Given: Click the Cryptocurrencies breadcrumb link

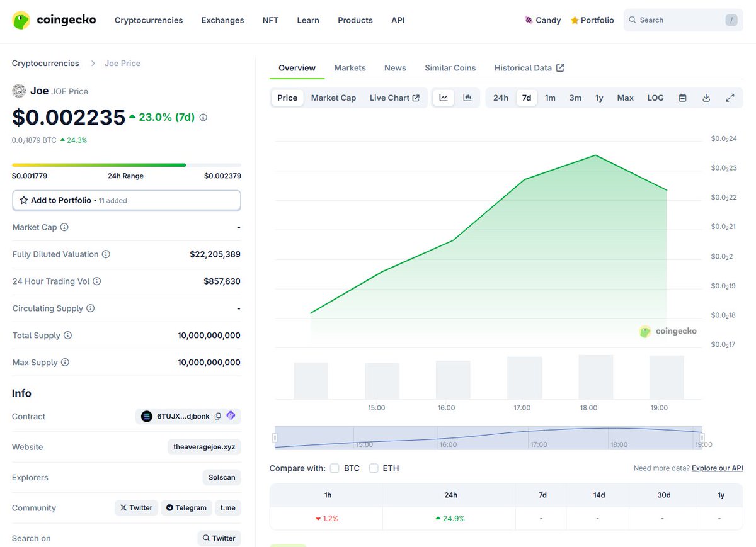Looking at the screenshot, I should 45,63.
